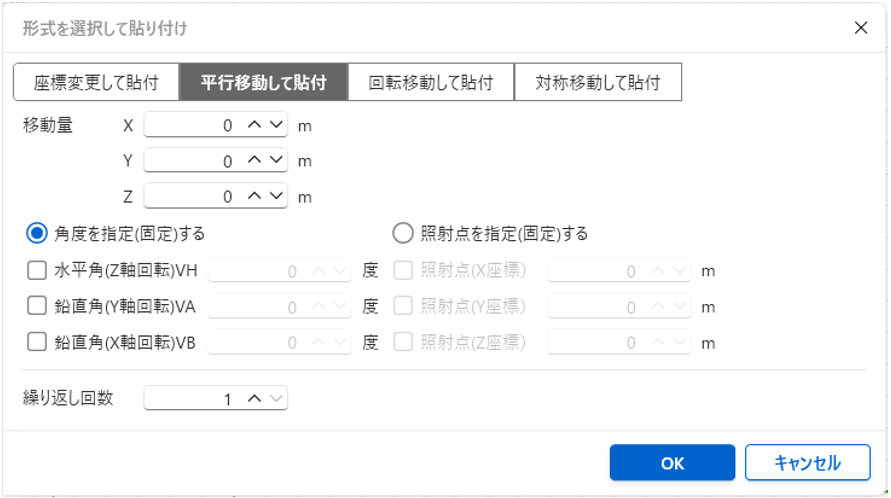The height and width of the screenshot is (498, 891).
Task: Confirm with the OK button
Action: 672,463
